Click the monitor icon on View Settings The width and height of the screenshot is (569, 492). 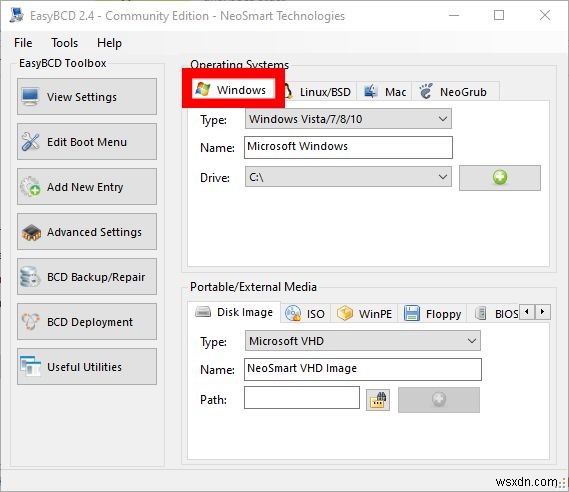click(30, 97)
